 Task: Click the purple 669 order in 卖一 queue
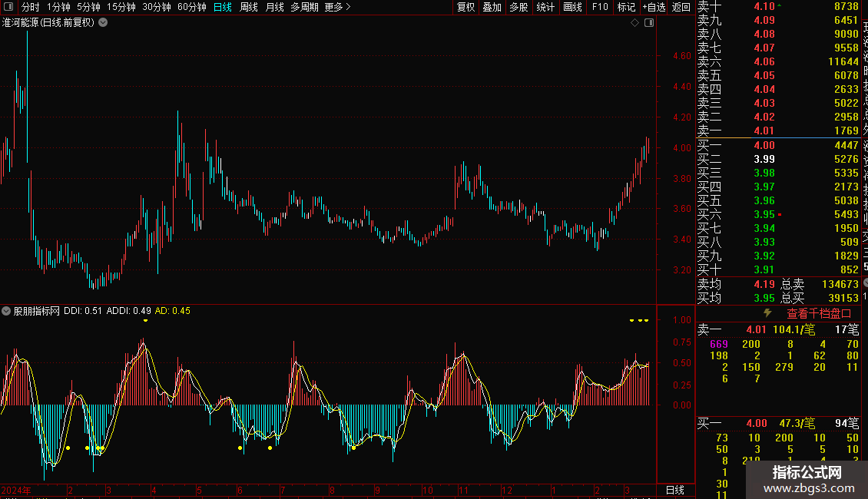[718, 344]
